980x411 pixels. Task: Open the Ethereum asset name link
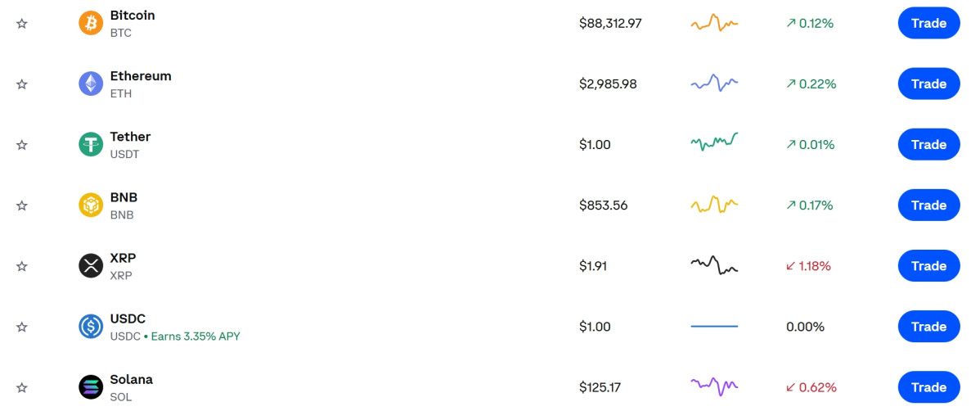click(x=141, y=76)
